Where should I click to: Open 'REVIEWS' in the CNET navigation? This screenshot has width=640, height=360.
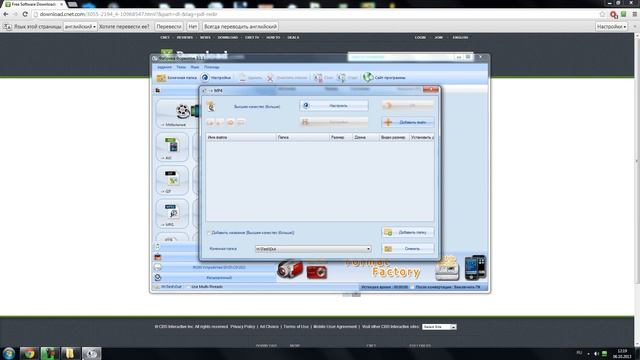tap(184, 38)
